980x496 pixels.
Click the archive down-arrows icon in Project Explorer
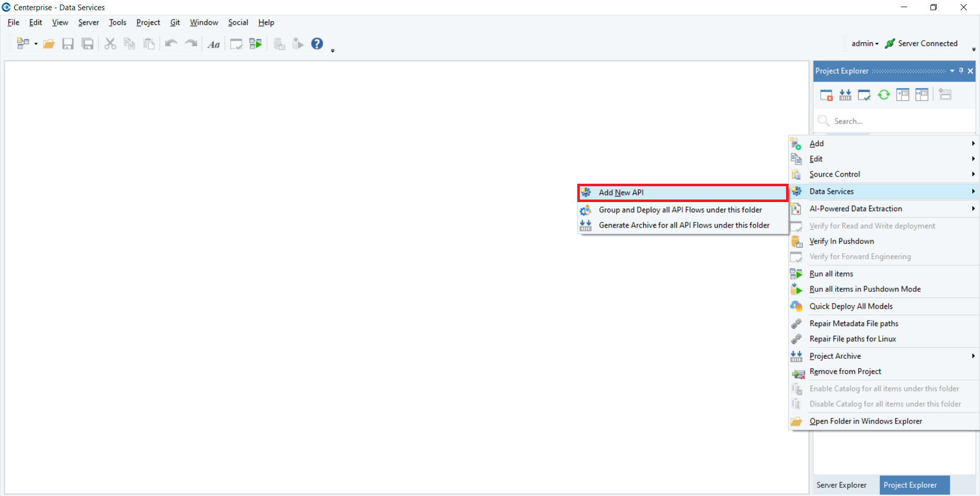[x=845, y=95]
